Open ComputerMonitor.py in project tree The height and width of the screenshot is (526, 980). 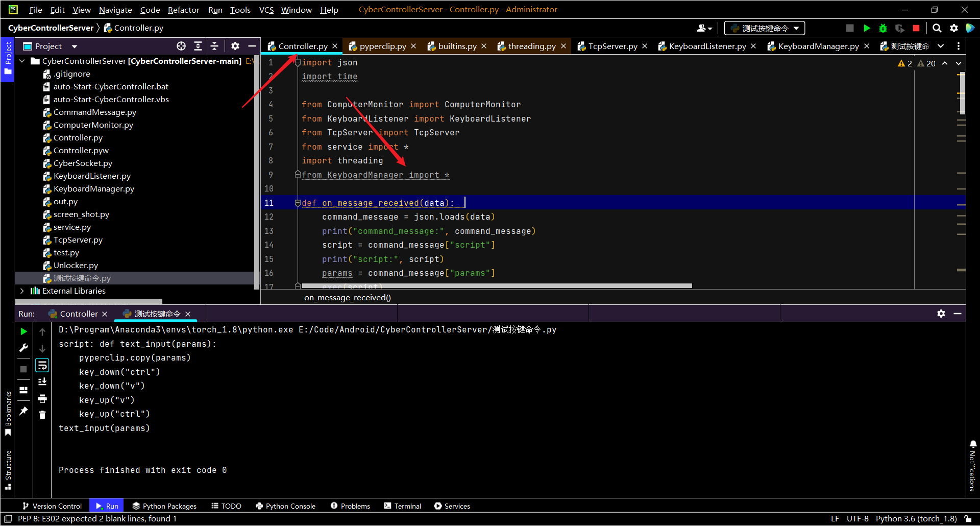click(93, 125)
